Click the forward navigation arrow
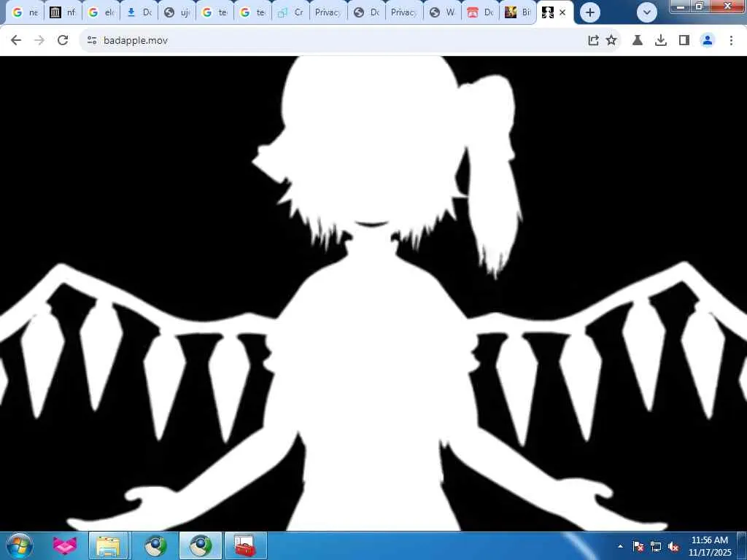 pos(39,41)
